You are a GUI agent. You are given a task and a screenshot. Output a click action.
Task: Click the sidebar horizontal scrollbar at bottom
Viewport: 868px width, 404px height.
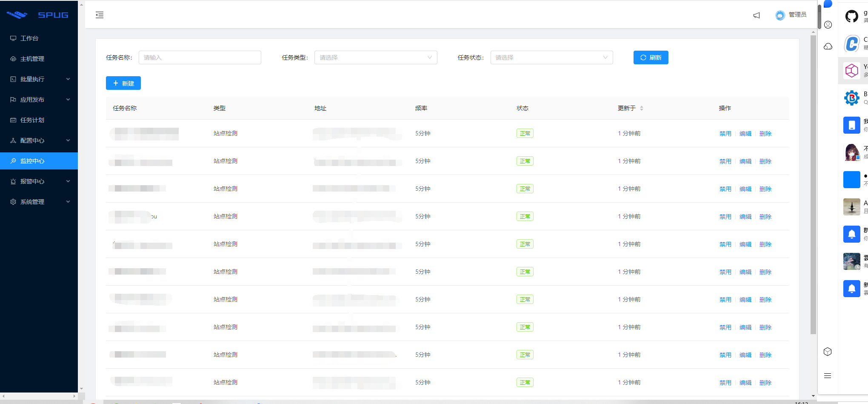39,396
